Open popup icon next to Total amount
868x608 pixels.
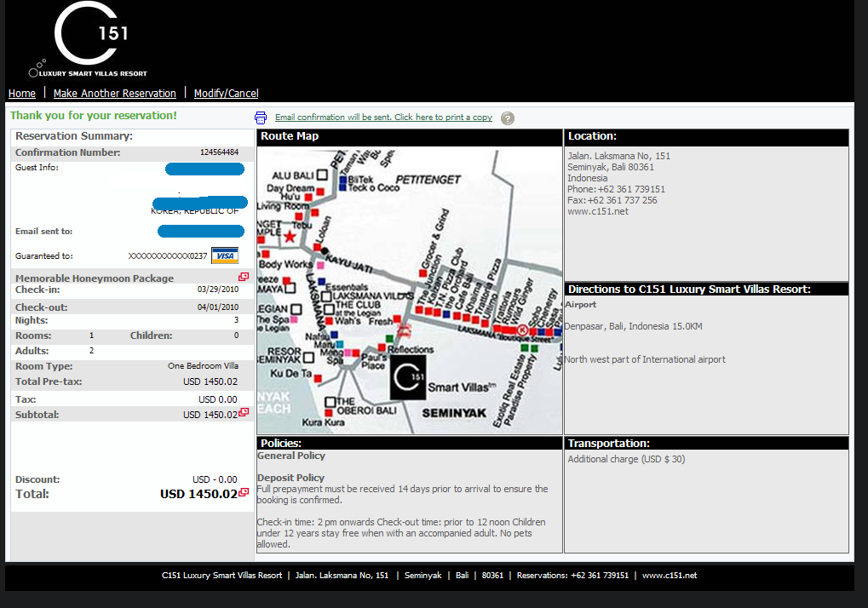pyautogui.click(x=244, y=492)
